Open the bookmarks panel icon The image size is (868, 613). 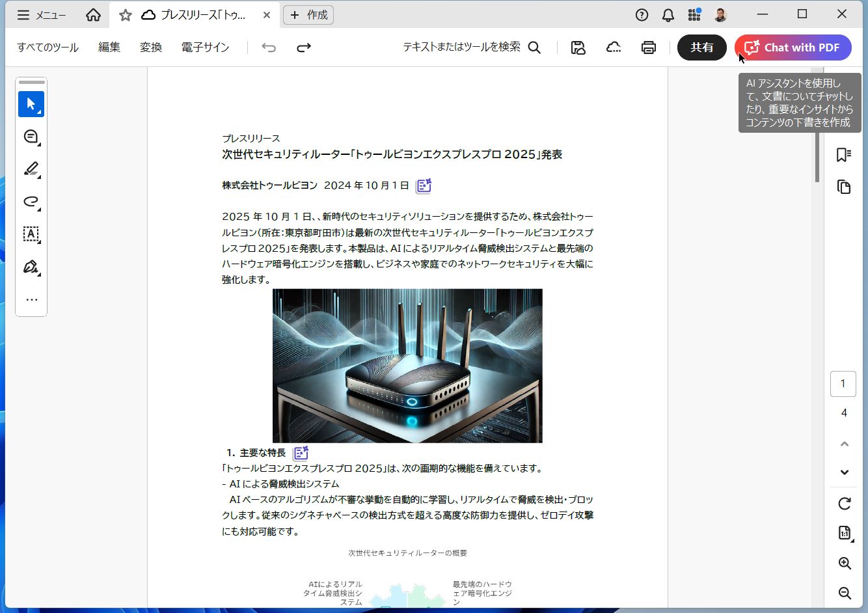pyautogui.click(x=844, y=155)
